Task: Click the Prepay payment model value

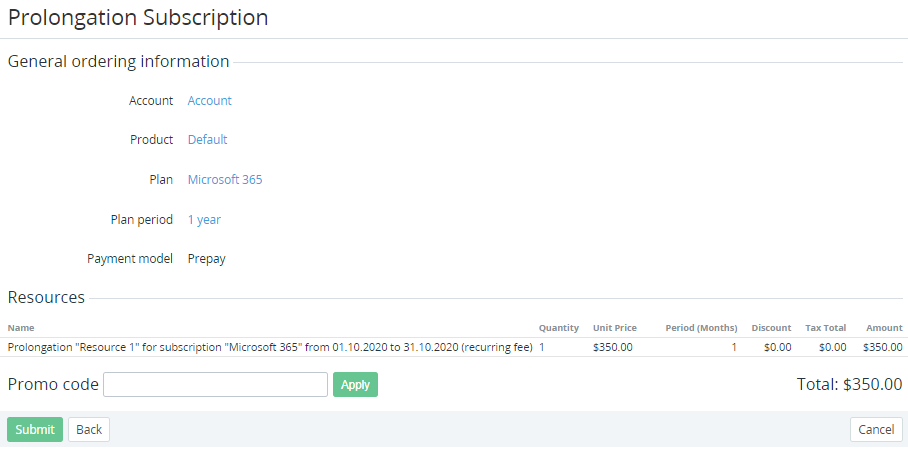Action: pyautogui.click(x=207, y=259)
